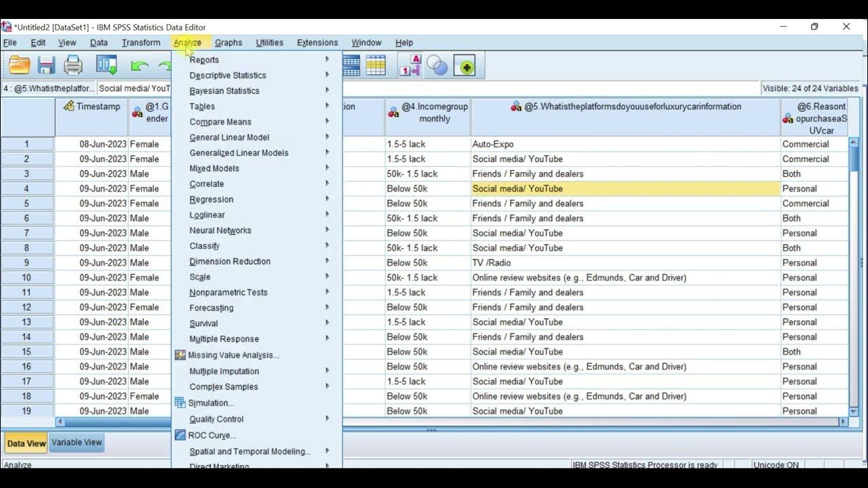Select the Data View tab
The width and height of the screenshot is (868, 488).
[26, 444]
